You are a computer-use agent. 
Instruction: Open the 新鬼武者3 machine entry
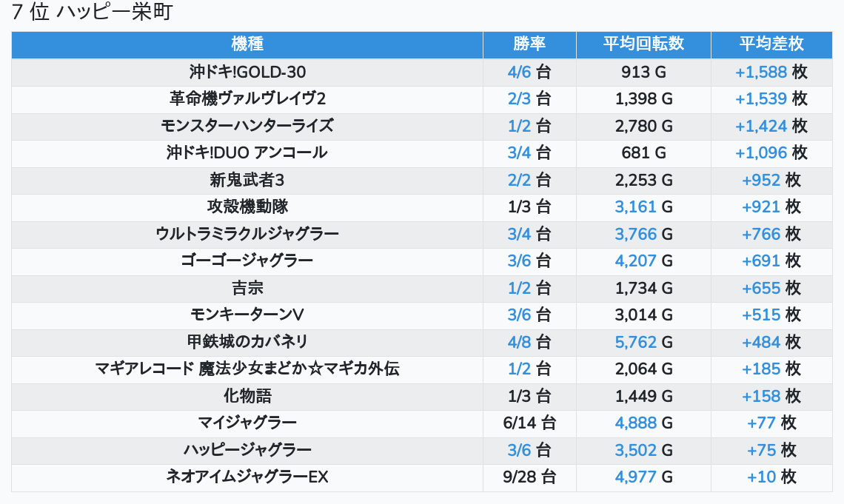pos(247,180)
